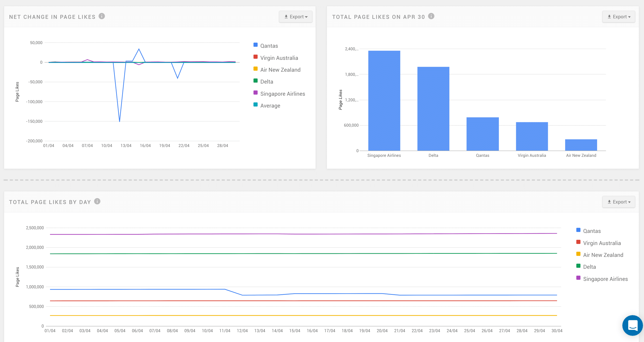Screen dimensions: 644x342
Task: Click Delta green swatch in By Day legend
Action: [578, 266]
